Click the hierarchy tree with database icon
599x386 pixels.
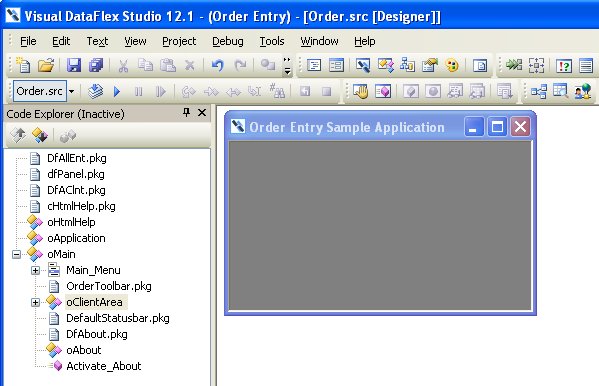tap(407, 65)
